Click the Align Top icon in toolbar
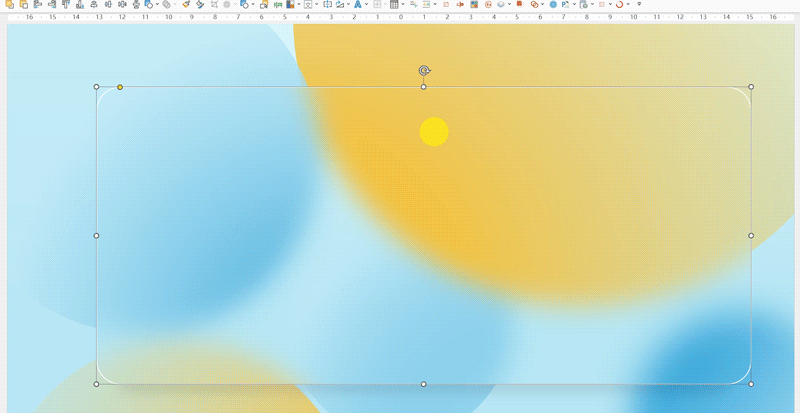 pyautogui.click(x=66, y=4)
